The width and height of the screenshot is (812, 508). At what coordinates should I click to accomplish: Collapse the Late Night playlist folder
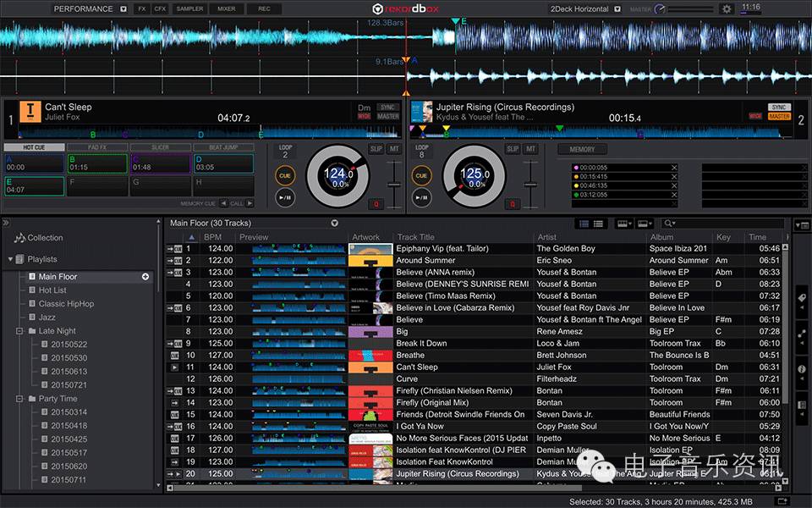point(19,331)
